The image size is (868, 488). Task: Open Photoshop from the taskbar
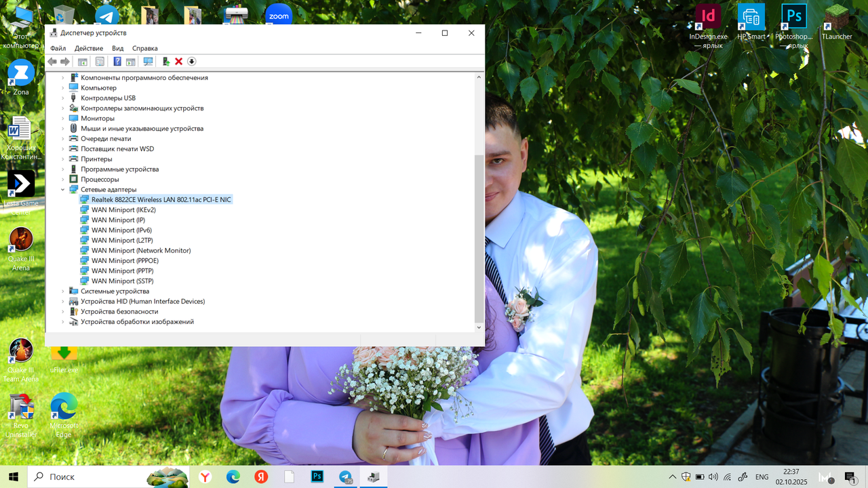317,477
